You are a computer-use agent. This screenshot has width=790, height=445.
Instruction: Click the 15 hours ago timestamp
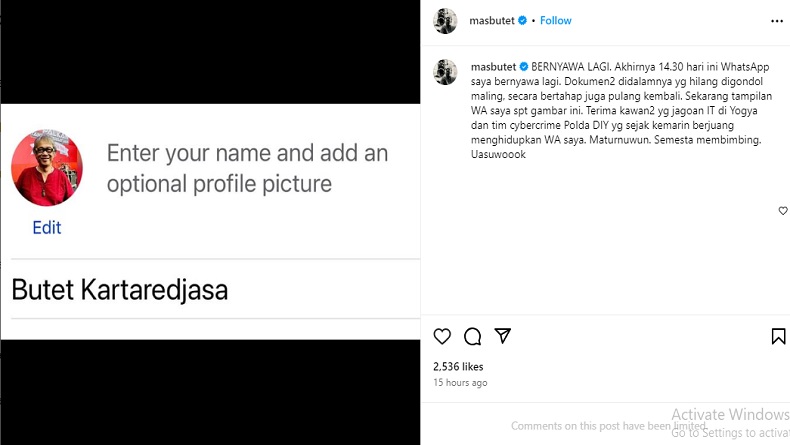pyautogui.click(x=460, y=383)
